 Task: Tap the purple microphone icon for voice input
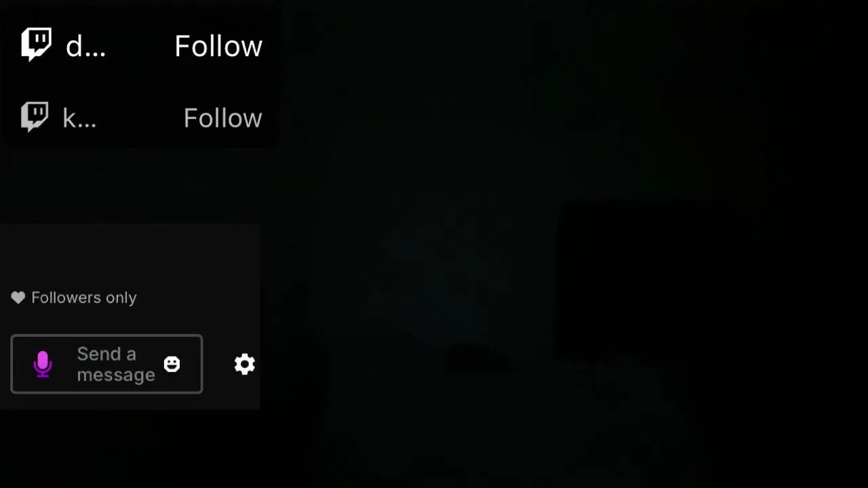click(x=43, y=364)
